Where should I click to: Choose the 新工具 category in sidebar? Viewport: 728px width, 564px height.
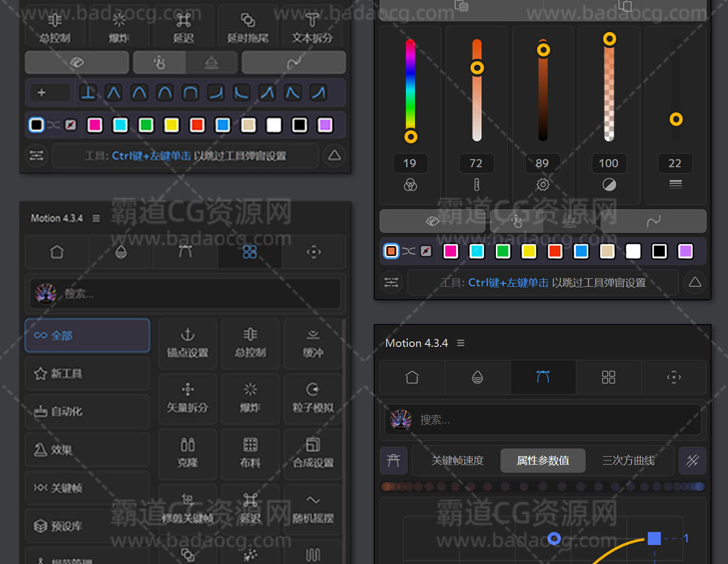click(x=87, y=374)
